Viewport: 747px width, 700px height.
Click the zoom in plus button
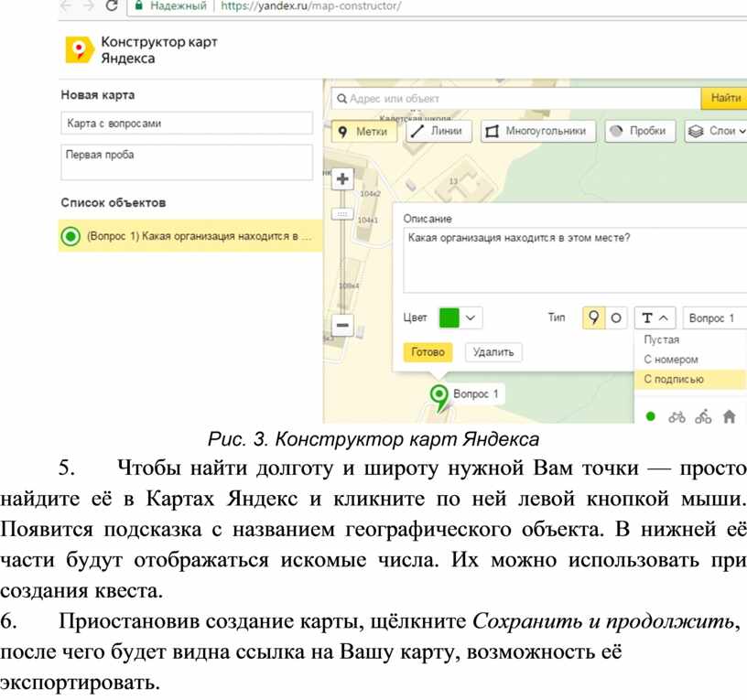coord(342,179)
